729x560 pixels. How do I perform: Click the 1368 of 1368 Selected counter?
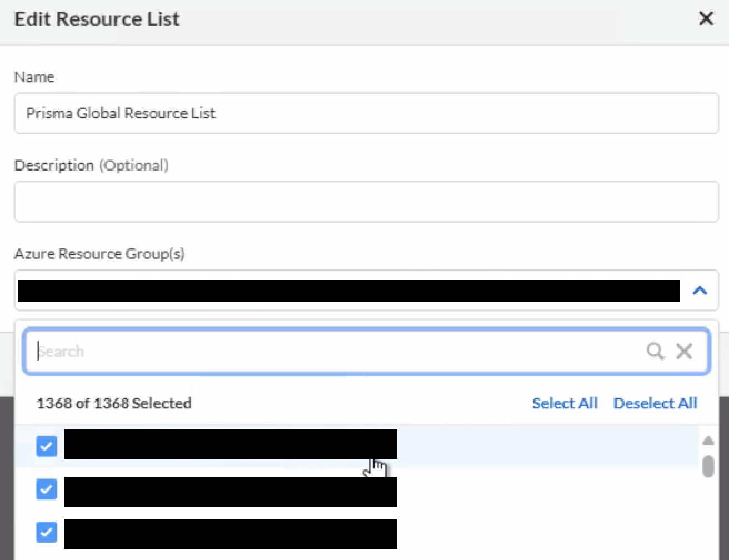point(114,403)
